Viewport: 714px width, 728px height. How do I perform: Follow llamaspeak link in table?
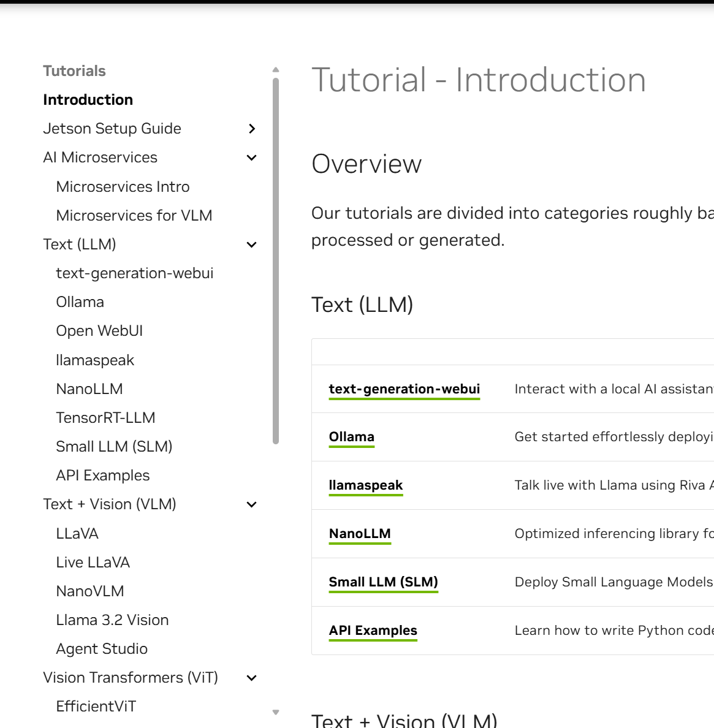pos(366,486)
